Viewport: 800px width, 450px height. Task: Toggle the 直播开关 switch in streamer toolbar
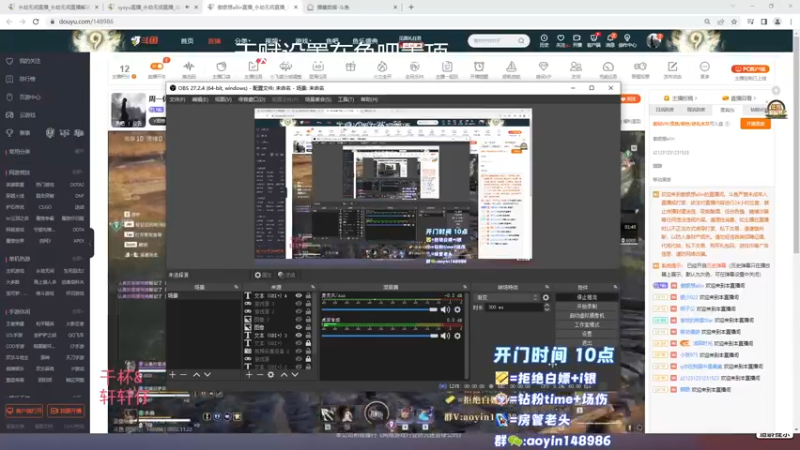point(157,66)
